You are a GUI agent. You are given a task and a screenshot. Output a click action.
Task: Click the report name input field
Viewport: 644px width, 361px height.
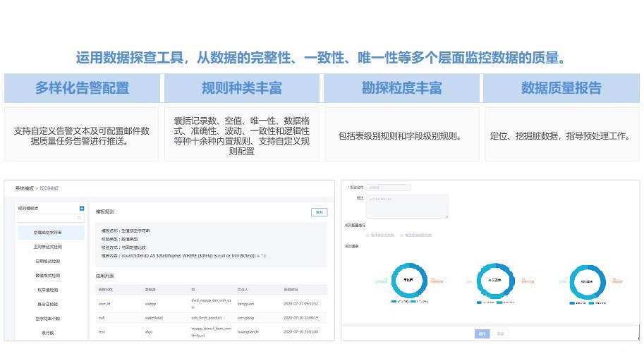[389, 188]
